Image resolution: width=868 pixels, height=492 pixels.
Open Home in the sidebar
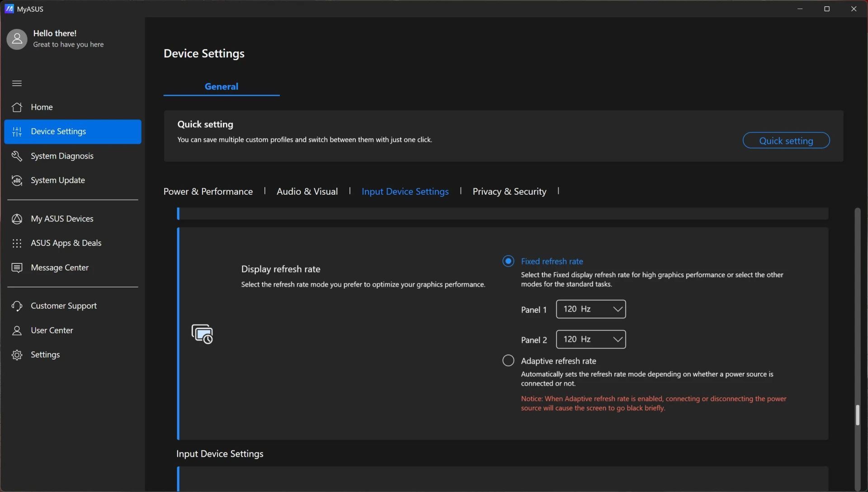tap(73, 107)
